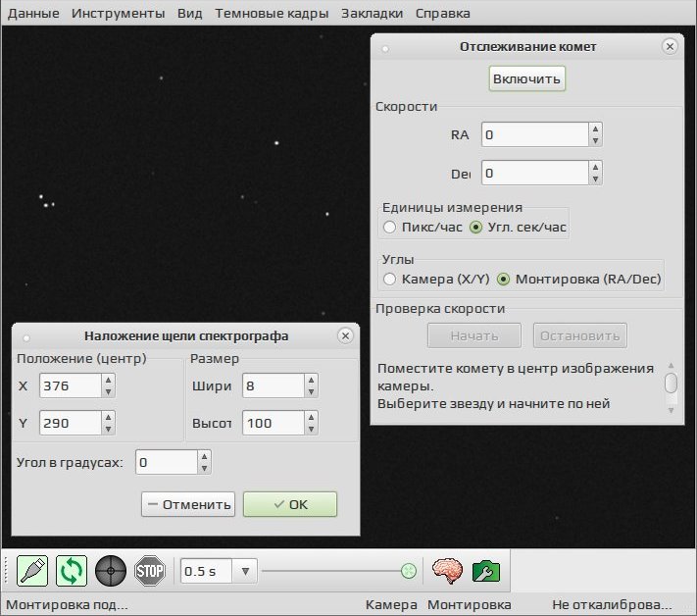Click the width field showing 8

tap(273, 385)
